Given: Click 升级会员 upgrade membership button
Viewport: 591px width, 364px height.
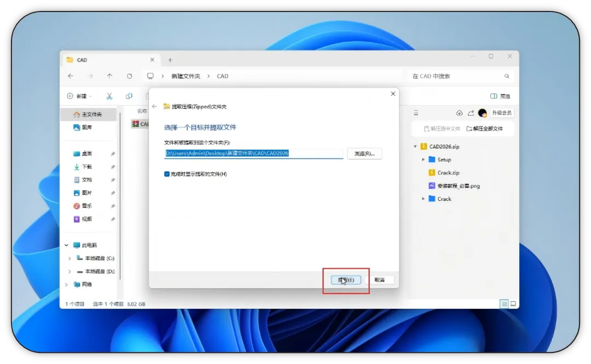Looking at the screenshot, I should click(502, 113).
